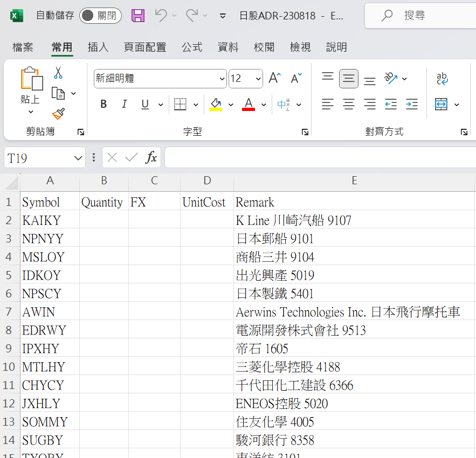Activate the Format Painter brush
This screenshot has height=458, width=476.
click(58, 114)
